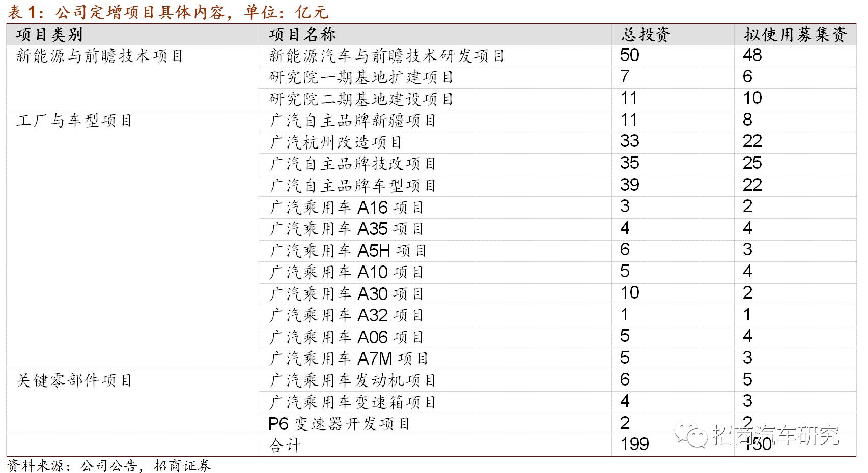Click the '广汽乘用车 A7M 项目' row name
This screenshot has height=473, width=868.
349,359
